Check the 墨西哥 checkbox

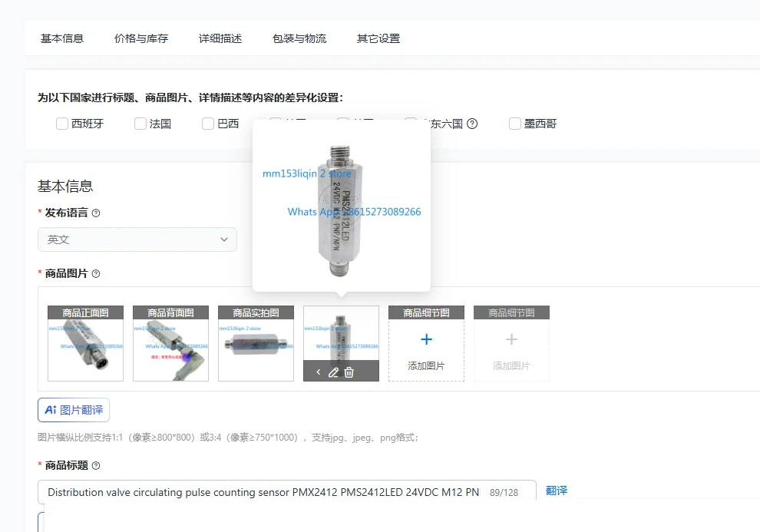pyautogui.click(x=515, y=124)
